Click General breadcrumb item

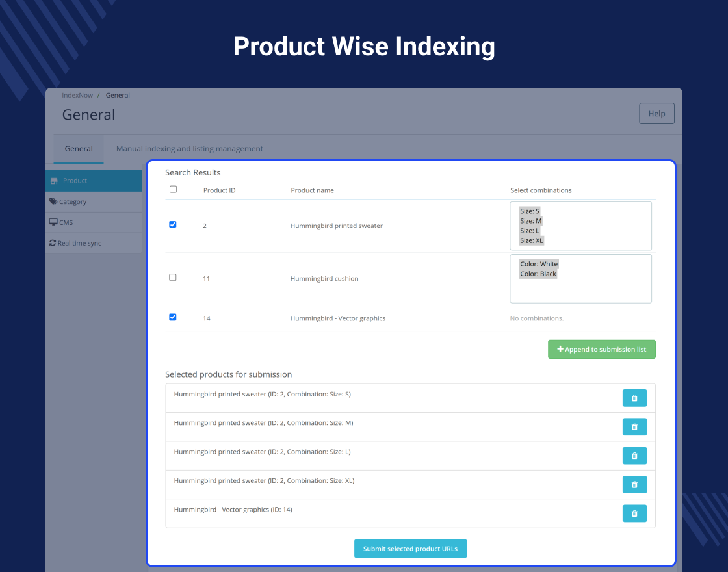tap(118, 95)
